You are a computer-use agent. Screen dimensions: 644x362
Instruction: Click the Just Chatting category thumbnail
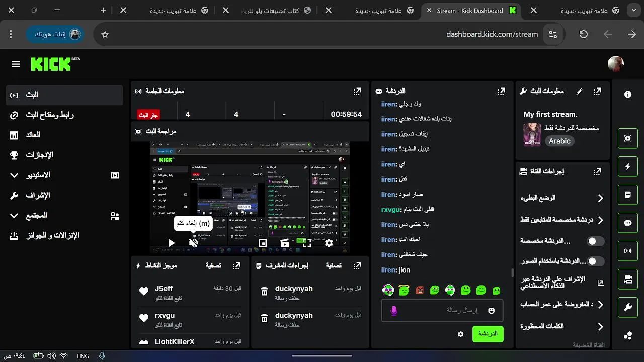pyautogui.click(x=532, y=135)
